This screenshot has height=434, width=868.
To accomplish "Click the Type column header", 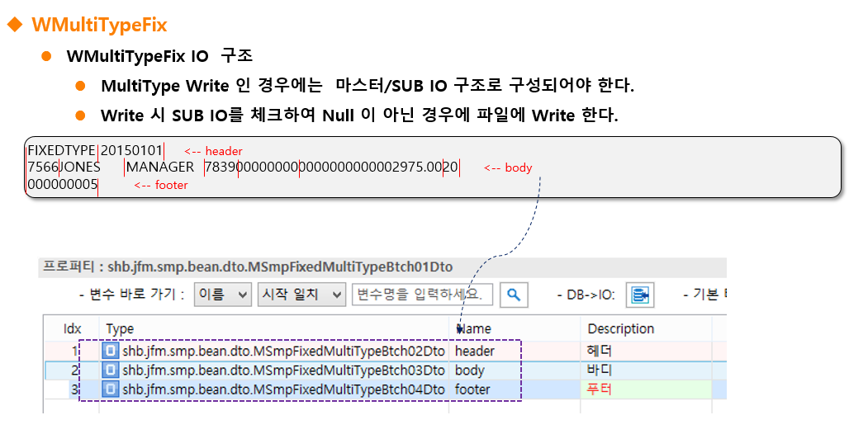I will pyautogui.click(x=121, y=328).
